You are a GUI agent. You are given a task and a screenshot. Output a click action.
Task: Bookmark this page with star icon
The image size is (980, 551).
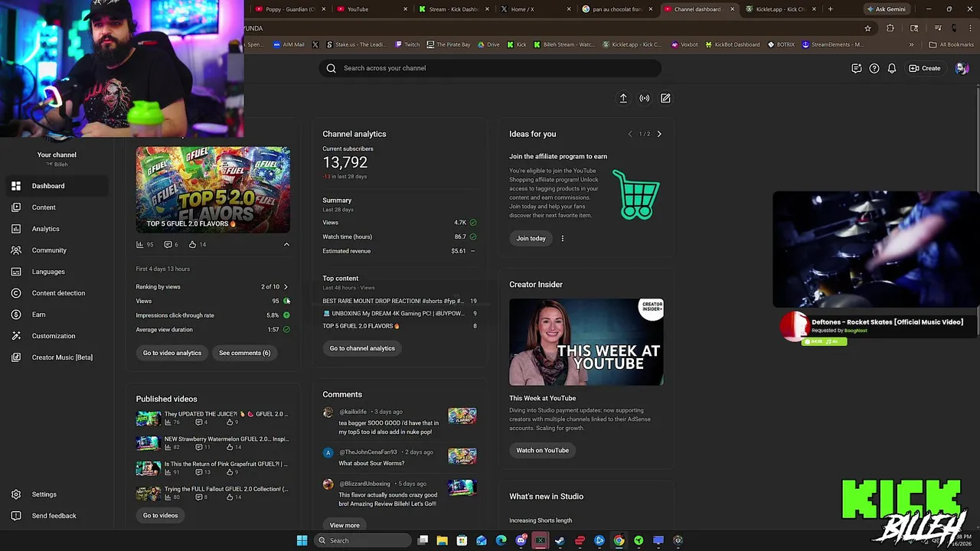click(867, 28)
